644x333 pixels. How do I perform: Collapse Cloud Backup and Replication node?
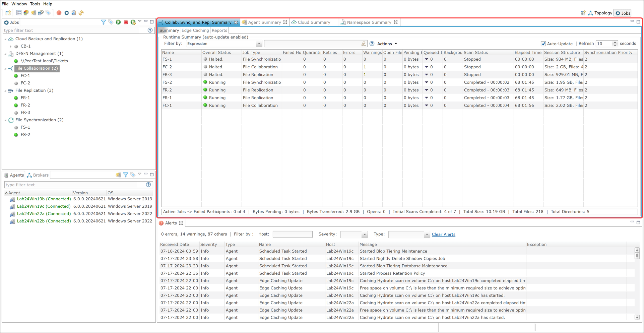click(x=6, y=39)
